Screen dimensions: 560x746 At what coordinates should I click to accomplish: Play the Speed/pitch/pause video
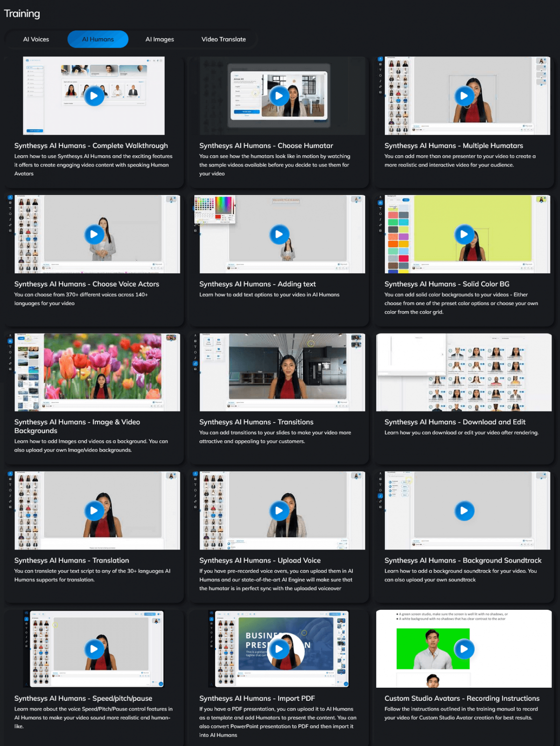94,649
